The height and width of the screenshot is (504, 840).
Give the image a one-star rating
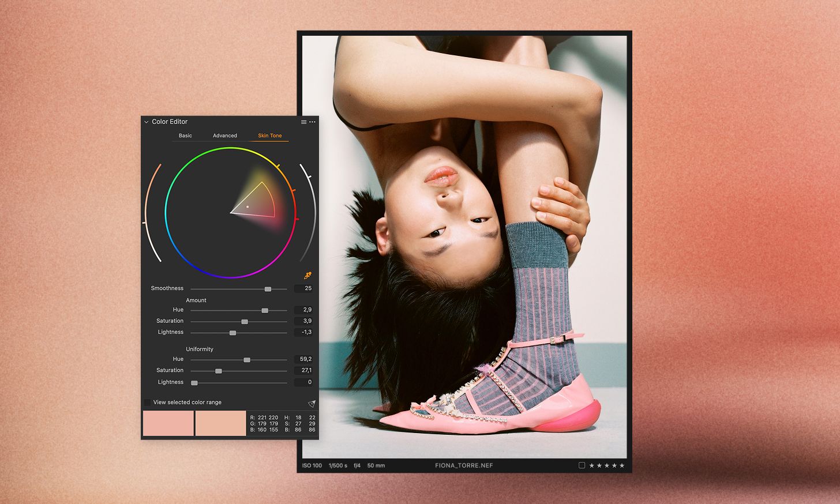click(592, 465)
